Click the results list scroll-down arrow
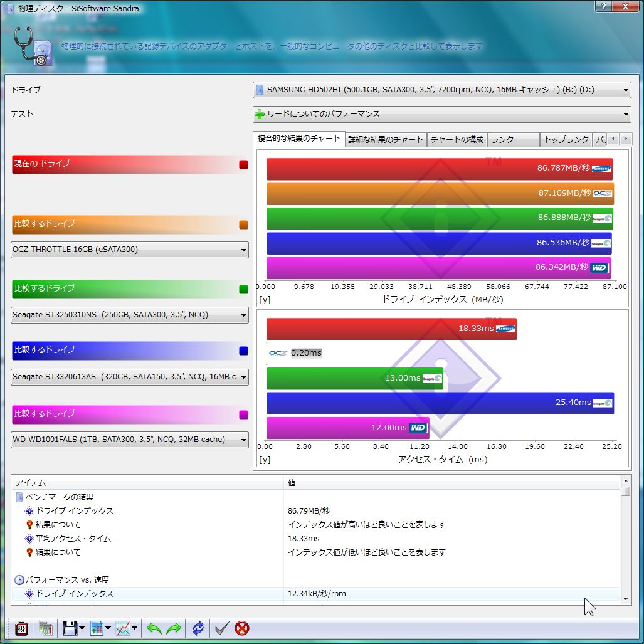 coord(626,599)
